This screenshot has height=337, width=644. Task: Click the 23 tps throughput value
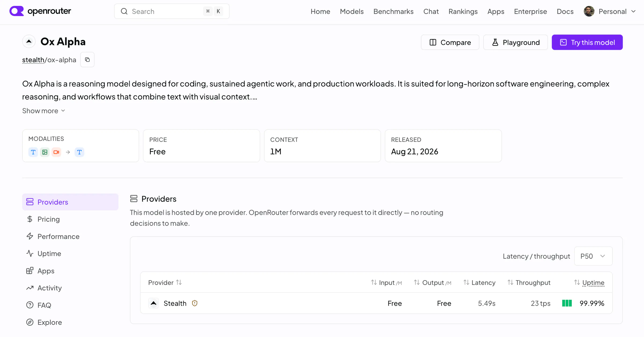click(541, 303)
